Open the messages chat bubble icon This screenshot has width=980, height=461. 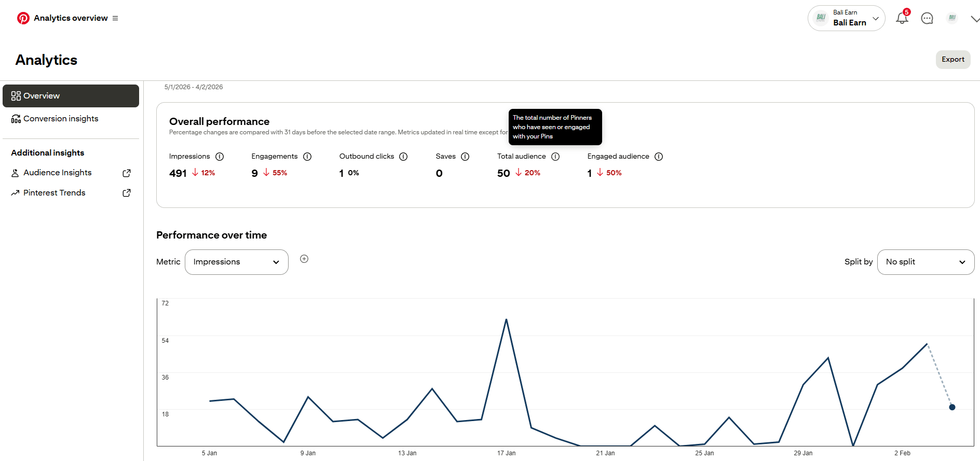pyautogui.click(x=927, y=19)
